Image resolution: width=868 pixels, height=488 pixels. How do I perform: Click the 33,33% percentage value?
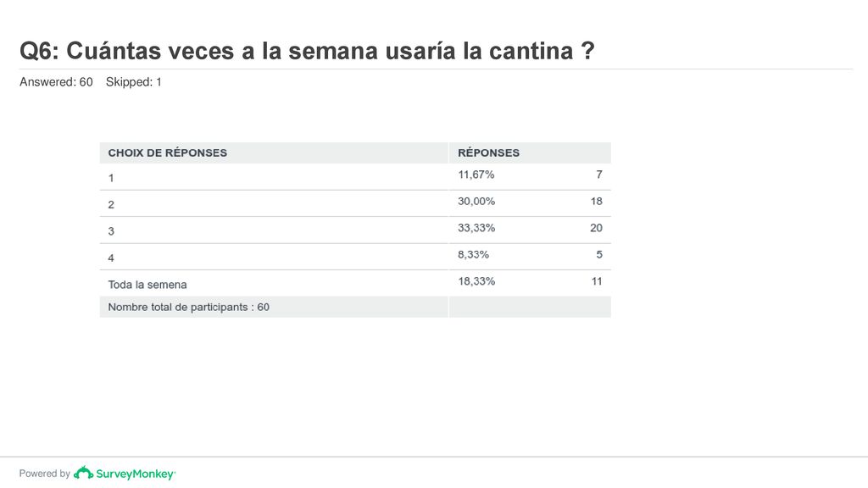click(476, 228)
